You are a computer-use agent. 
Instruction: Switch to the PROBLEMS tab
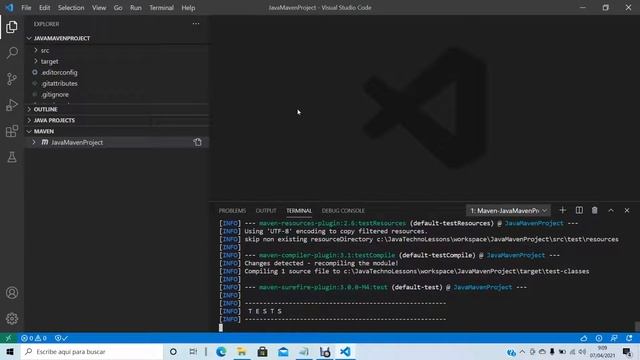tap(232, 211)
